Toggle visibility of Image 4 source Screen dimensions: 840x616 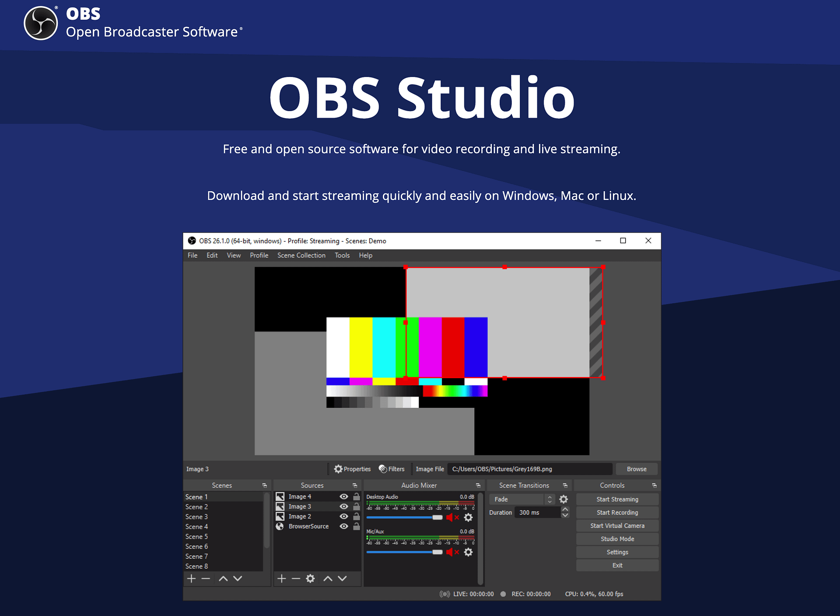tap(344, 497)
